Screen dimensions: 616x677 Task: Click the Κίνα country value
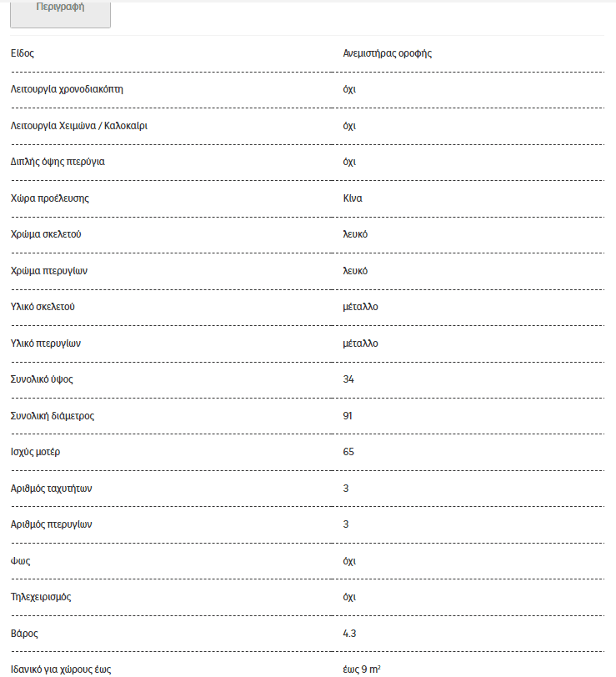(353, 198)
